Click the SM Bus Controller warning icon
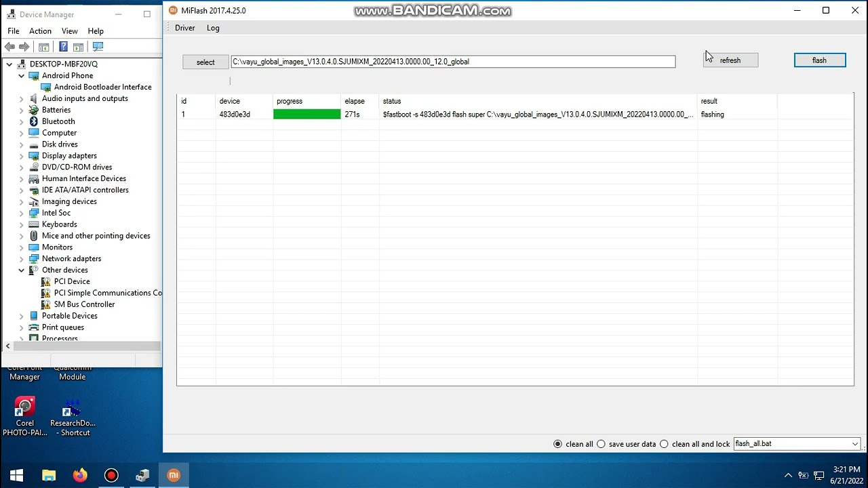 coord(46,304)
